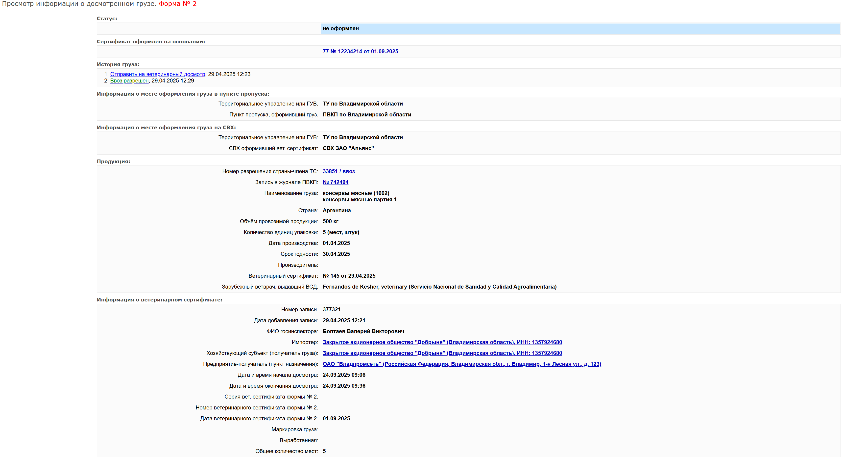
Task: Click the 'Продукция:' section heading
Action: (x=114, y=161)
